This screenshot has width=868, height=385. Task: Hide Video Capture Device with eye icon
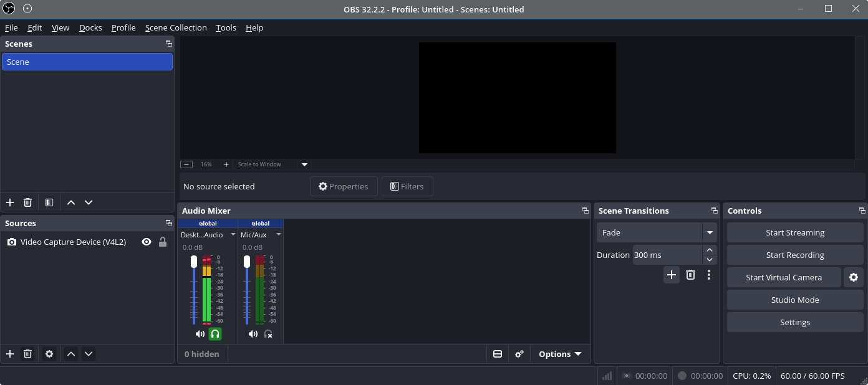point(147,242)
